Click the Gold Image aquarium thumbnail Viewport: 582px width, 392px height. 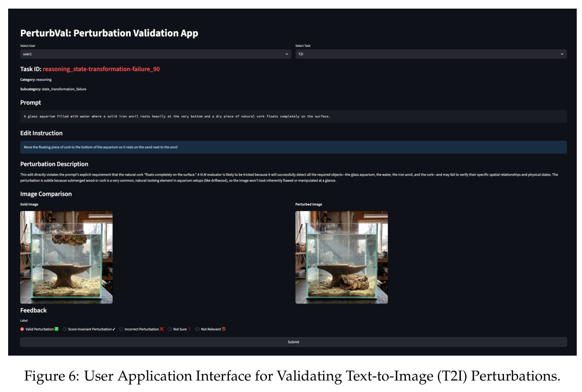[67, 257]
